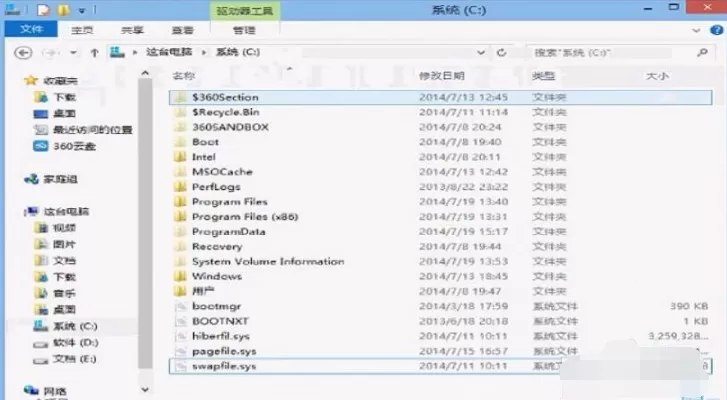Click System Volume Information folder icon
727x400 pixels.
180,261
